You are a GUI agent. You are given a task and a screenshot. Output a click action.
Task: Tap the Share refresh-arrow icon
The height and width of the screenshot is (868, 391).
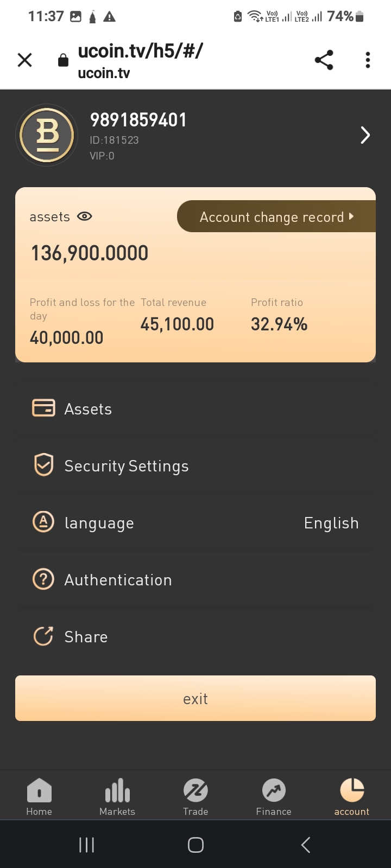pyautogui.click(x=43, y=636)
